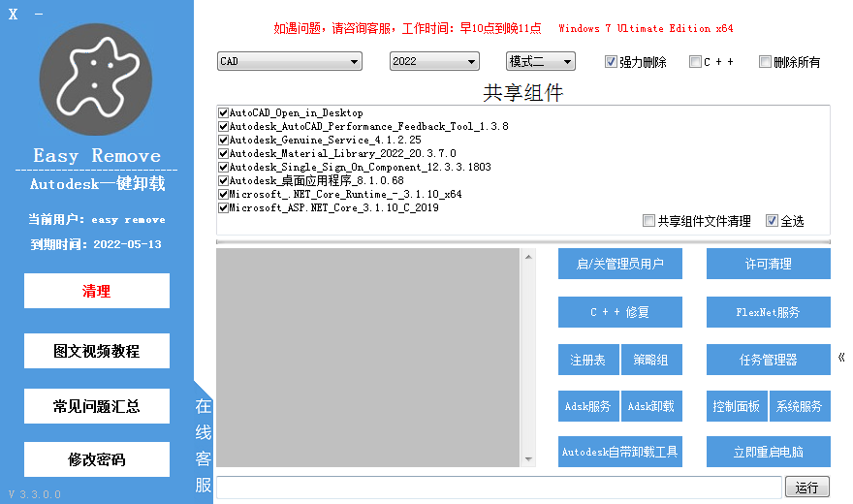Check the 删除所有 checkbox
Screen dimensions: 853x504
pos(765,61)
